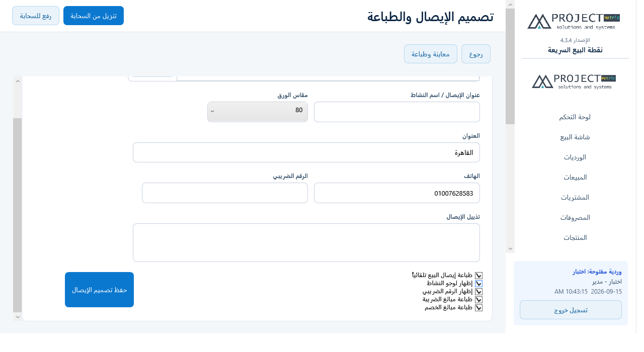The width and height of the screenshot is (644, 352).
Task: Click the second Project Metric logo above the menu
Action: [x=575, y=81]
